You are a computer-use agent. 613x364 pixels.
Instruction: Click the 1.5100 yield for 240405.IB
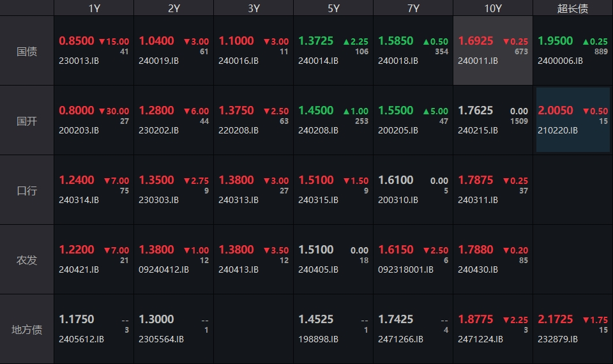(x=316, y=250)
